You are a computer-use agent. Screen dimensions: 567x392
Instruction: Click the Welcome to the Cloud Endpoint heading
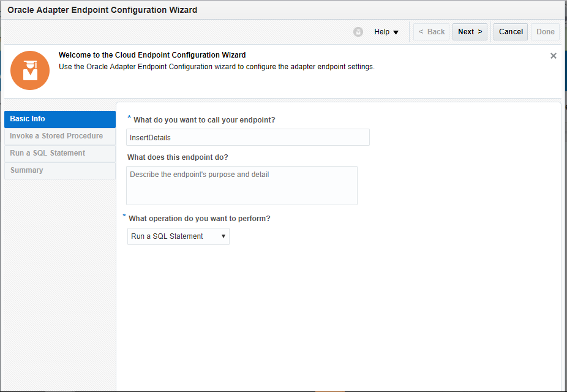tap(152, 55)
